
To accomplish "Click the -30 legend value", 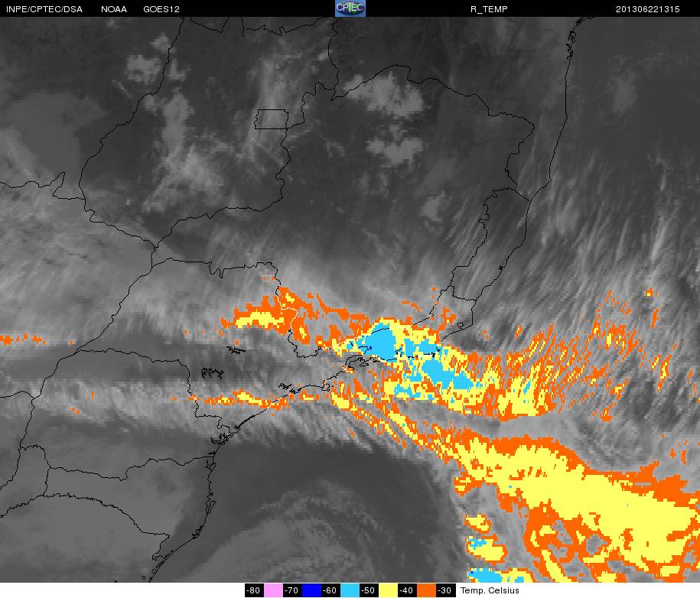I will click(x=445, y=590).
